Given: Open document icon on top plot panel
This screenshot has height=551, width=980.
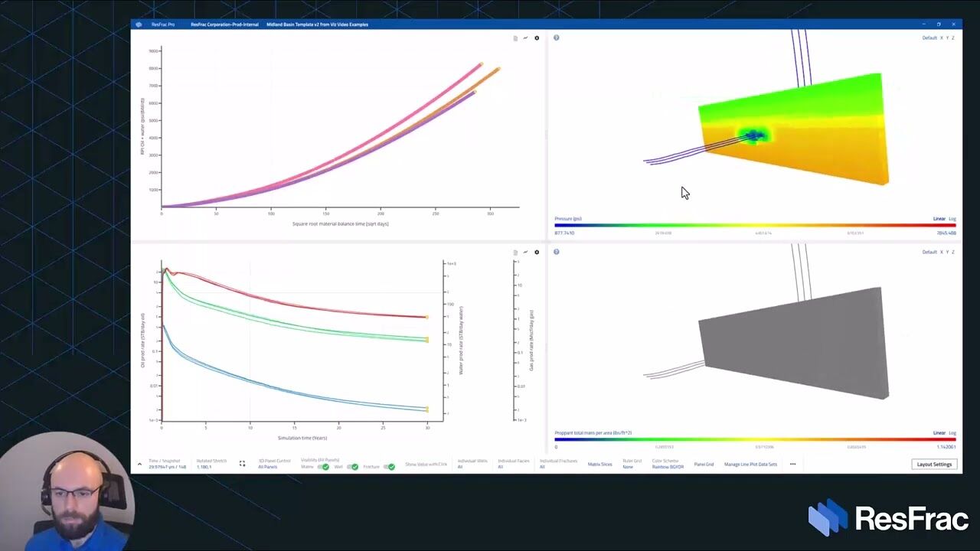Looking at the screenshot, I should (x=515, y=38).
